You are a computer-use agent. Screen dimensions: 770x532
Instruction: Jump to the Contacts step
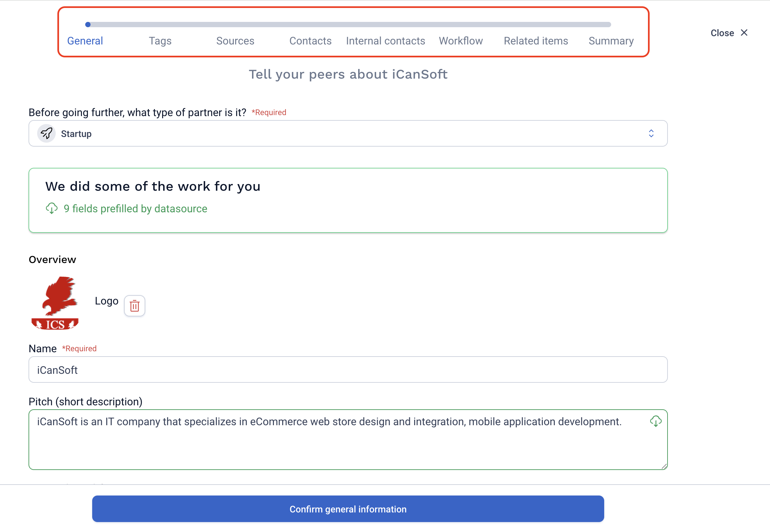pyautogui.click(x=310, y=41)
